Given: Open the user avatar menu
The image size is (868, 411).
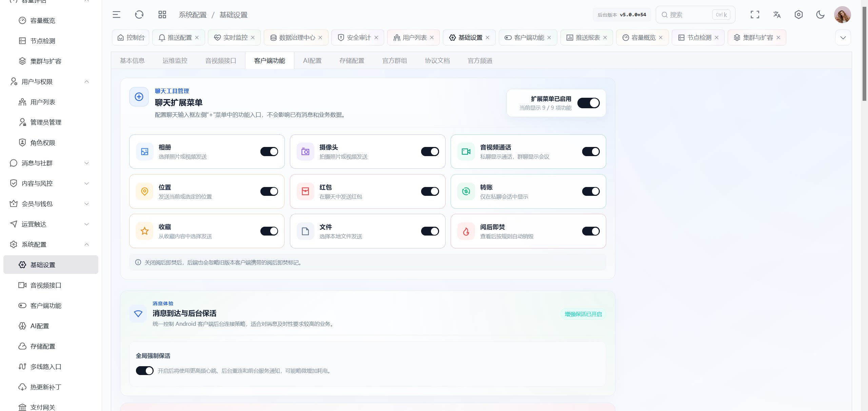Looking at the screenshot, I should [x=842, y=15].
